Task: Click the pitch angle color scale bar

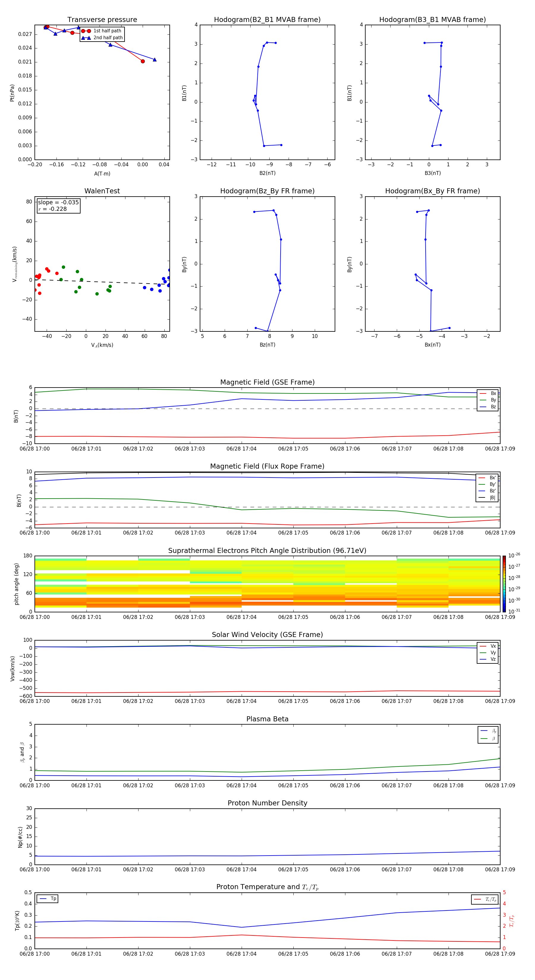Action: (504, 584)
